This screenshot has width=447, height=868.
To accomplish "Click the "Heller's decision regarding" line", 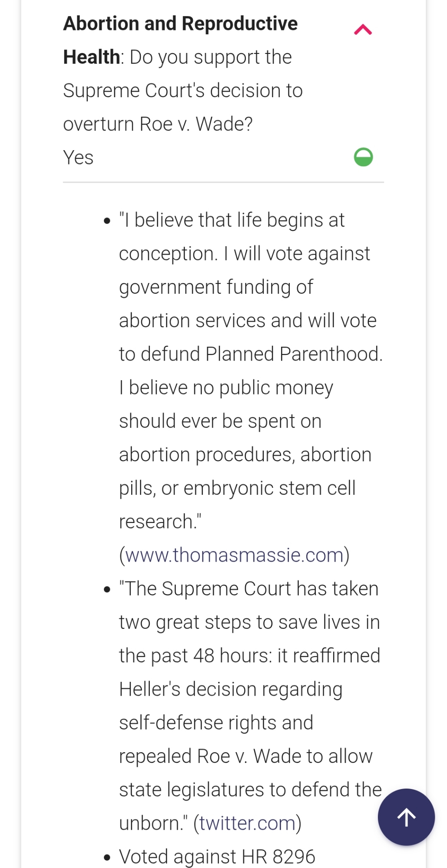I will pos(231,689).
